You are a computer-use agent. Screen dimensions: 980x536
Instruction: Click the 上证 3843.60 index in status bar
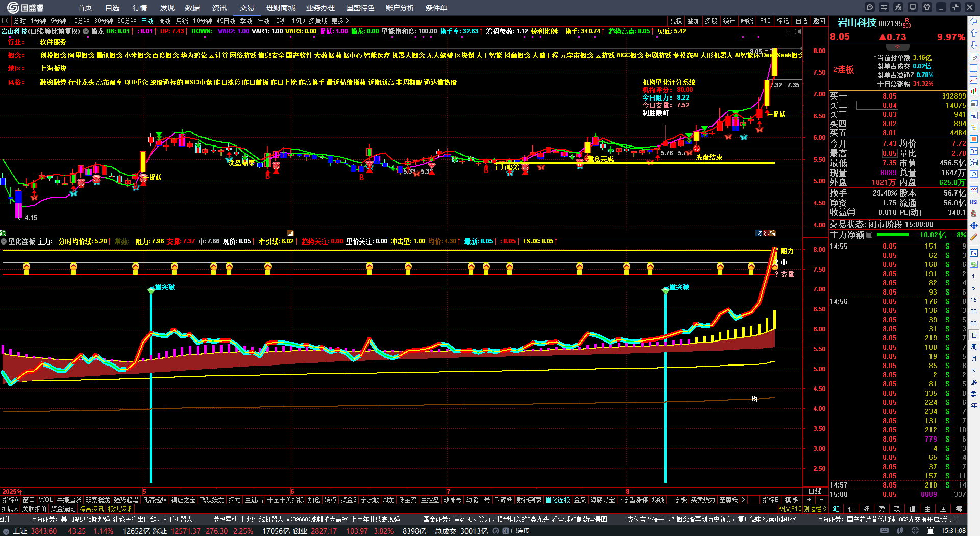point(35,531)
